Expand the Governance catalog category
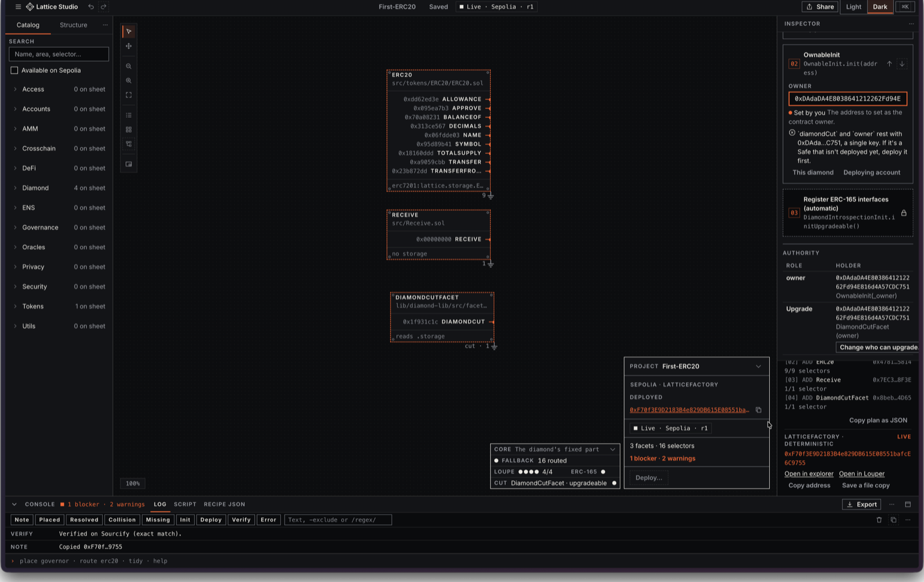924x582 pixels. coord(59,228)
